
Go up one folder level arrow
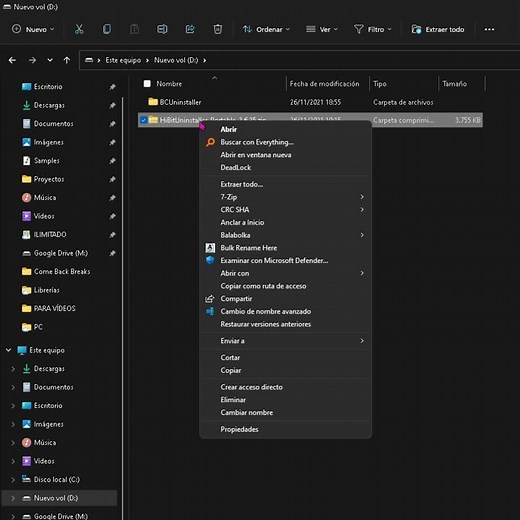[x=67, y=60]
